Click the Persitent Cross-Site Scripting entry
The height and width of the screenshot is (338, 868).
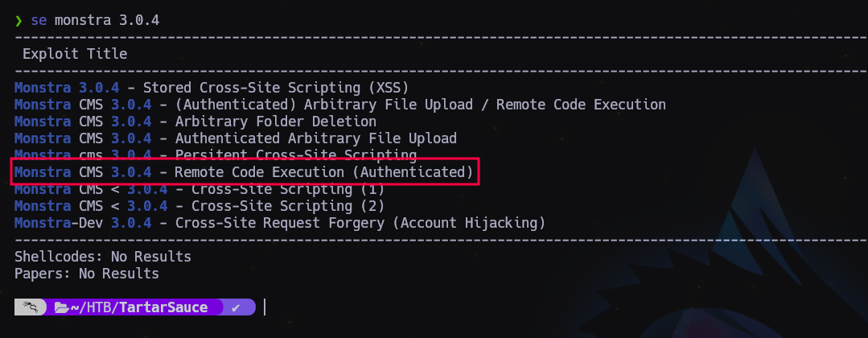(x=216, y=155)
